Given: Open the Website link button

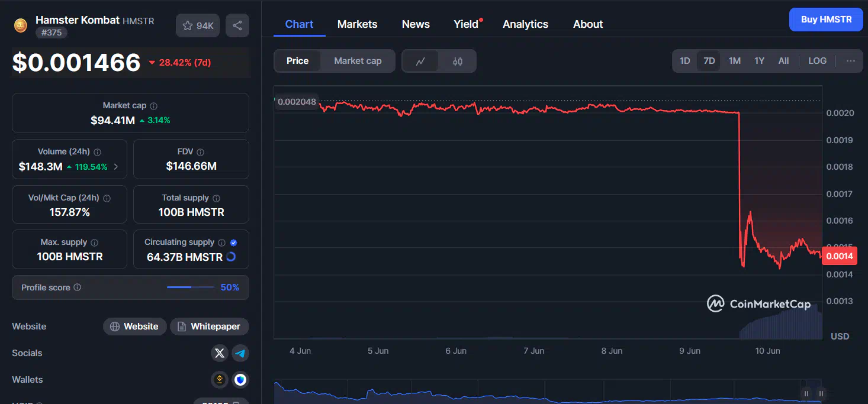Looking at the screenshot, I should click(134, 327).
